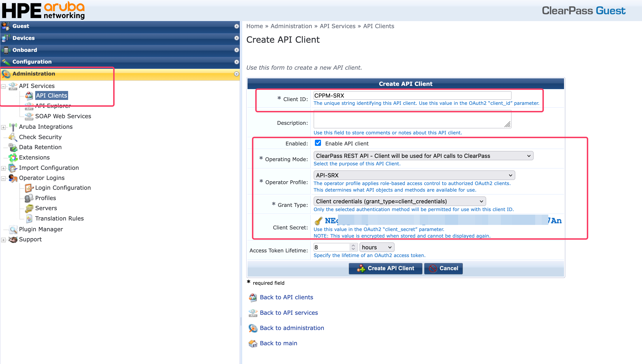
Task: Click the Back to administration icon
Action: point(253,328)
